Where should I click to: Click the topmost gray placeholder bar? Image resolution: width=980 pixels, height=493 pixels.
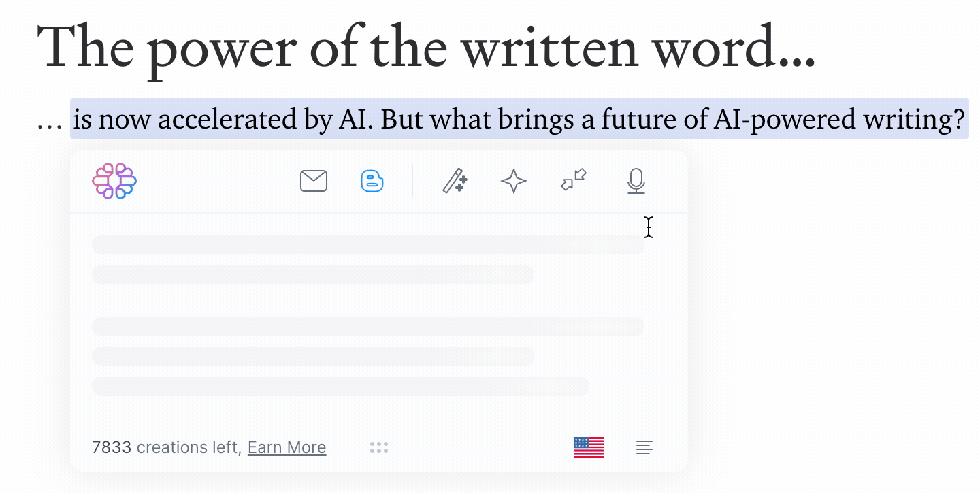point(367,244)
